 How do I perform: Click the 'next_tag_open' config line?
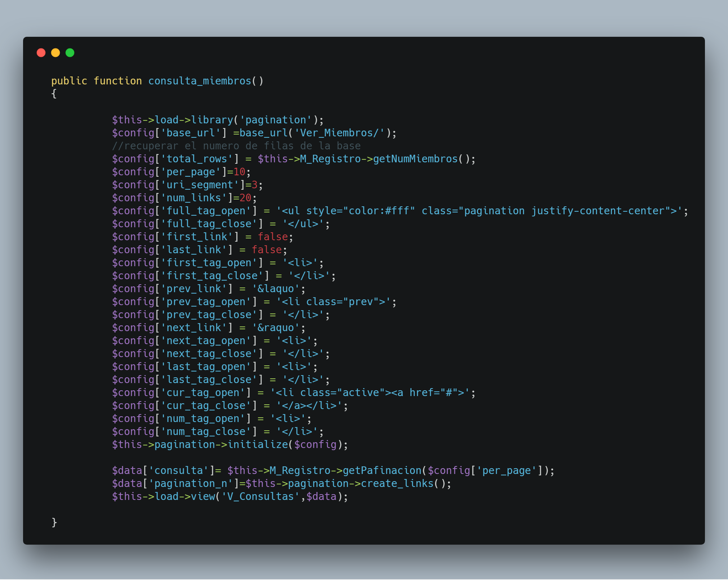point(215,340)
